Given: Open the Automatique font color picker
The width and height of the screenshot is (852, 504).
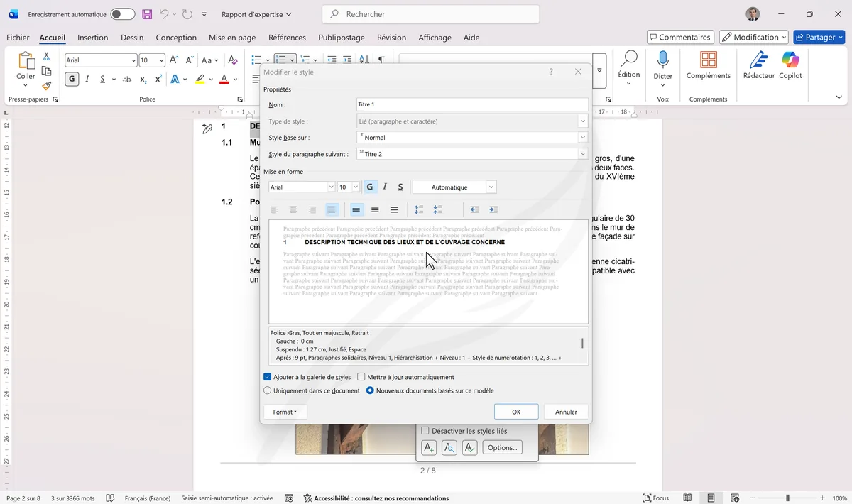Looking at the screenshot, I should (454, 187).
